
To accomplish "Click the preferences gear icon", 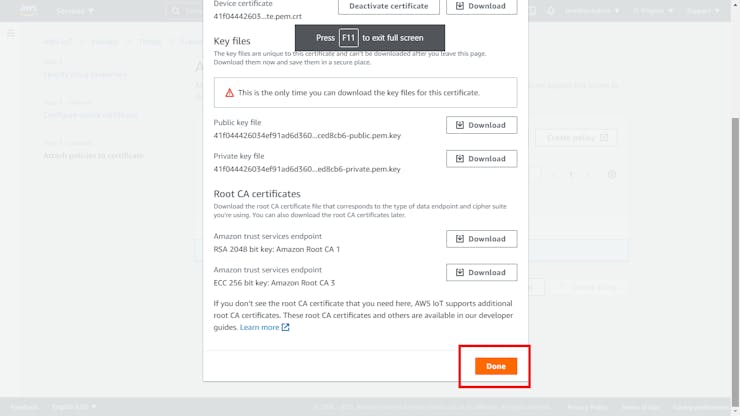I will (x=612, y=174).
